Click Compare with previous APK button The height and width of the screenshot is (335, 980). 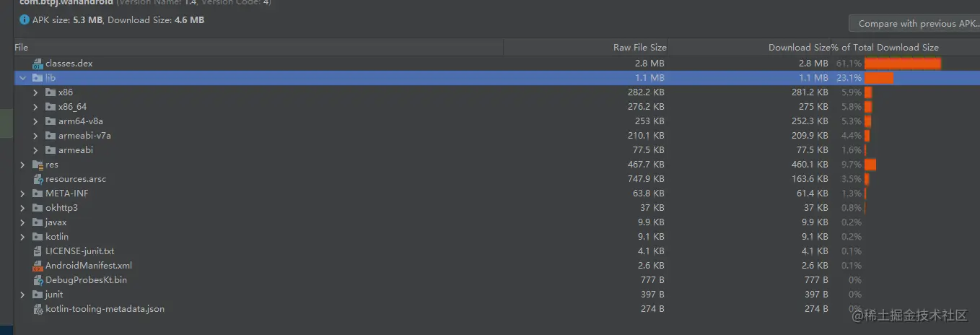[914, 24]
